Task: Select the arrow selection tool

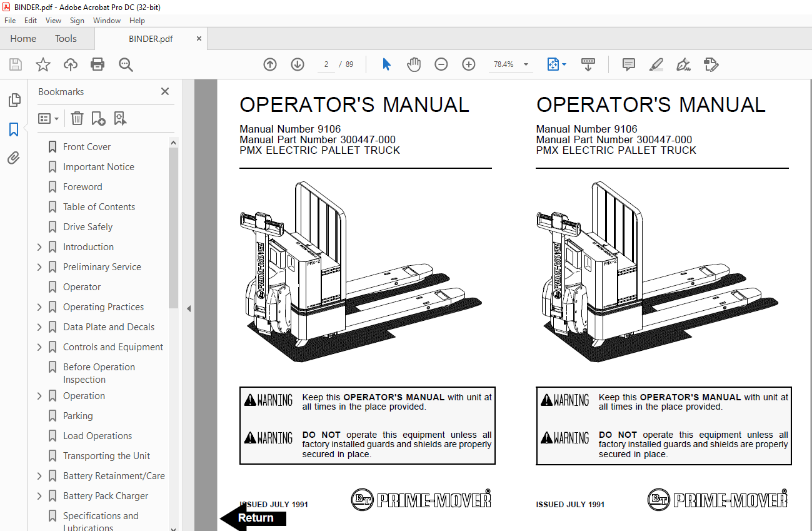Action: [x=386, y=64]
